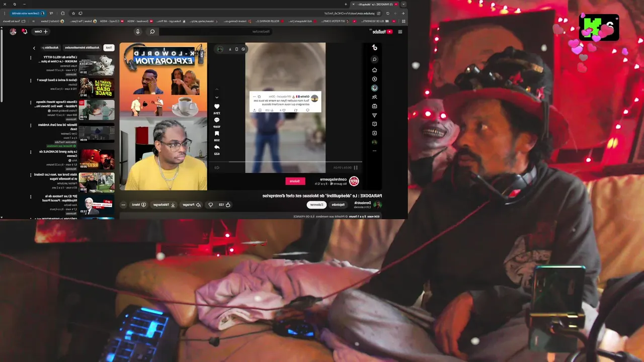Click the Merci thanks button
The width and height of the screenshot is (644, 362).
point(138,205)
